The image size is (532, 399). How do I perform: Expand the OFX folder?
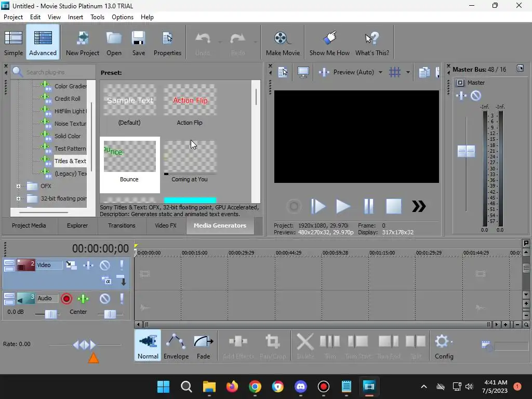click(x=18, y=186)
